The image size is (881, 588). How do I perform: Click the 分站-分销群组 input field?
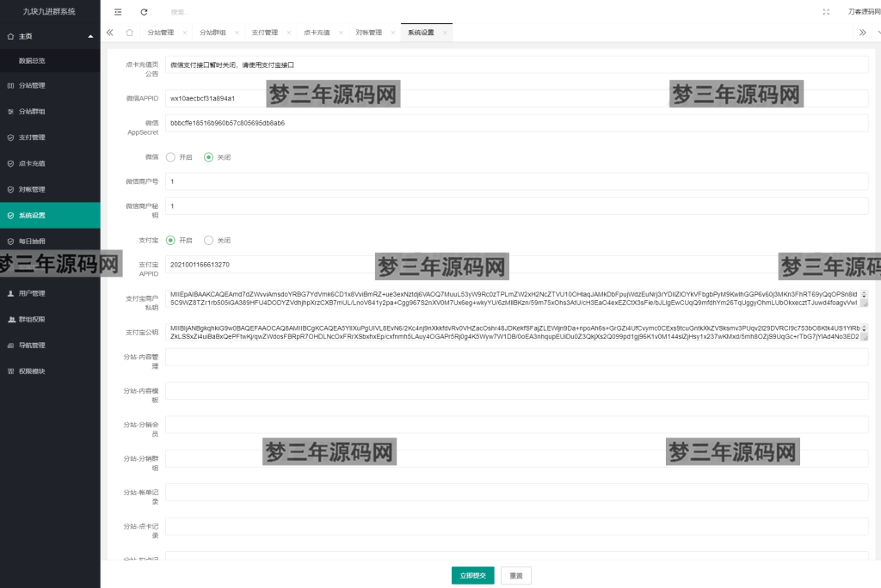click(517, 459)
